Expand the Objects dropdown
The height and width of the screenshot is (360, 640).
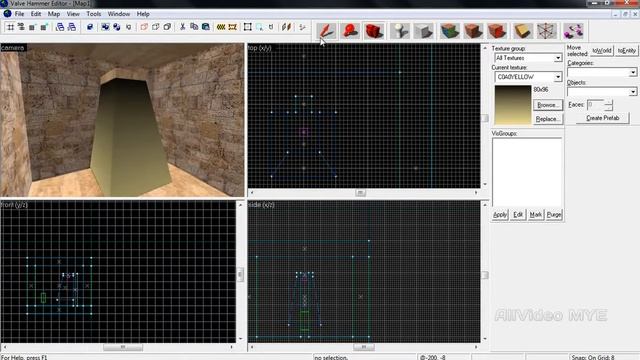(x=633, y=91)
